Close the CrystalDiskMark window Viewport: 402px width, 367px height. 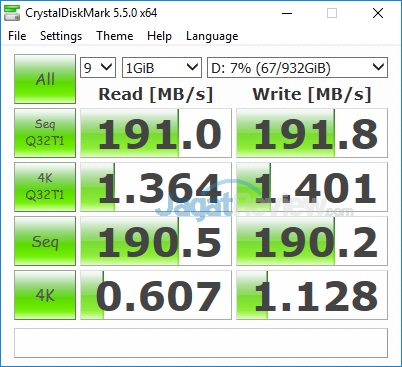tap(378, 13)
